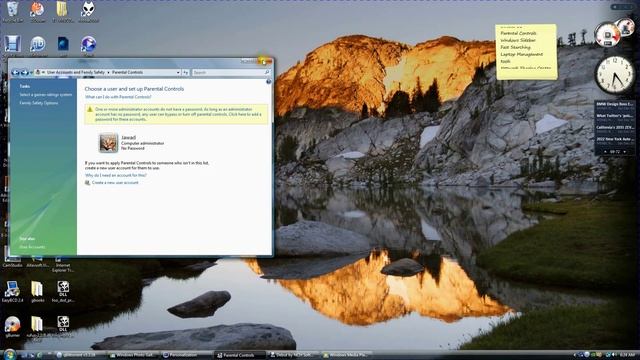Open the white cat-face Foobar desktop icon
This screenshot has width=640, height=360.
(x=88, y=11)
